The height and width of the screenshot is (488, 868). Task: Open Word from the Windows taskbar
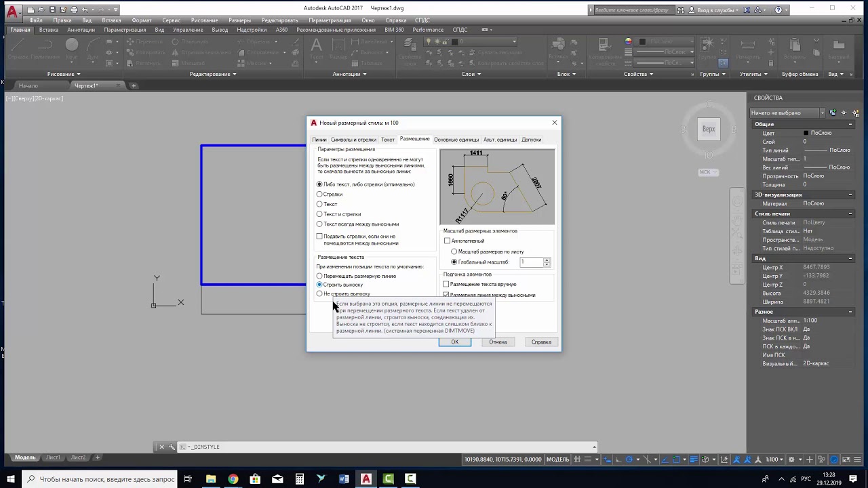point(344,479)
